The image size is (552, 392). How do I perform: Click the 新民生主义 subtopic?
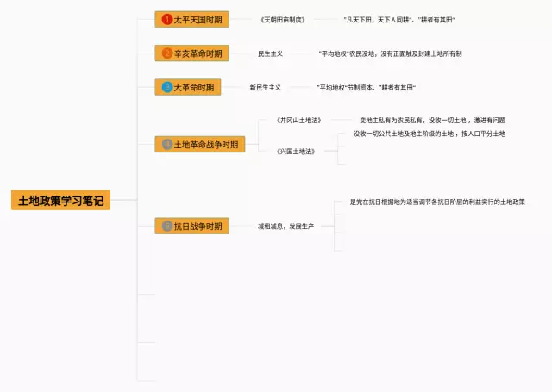tap(265, 87)
